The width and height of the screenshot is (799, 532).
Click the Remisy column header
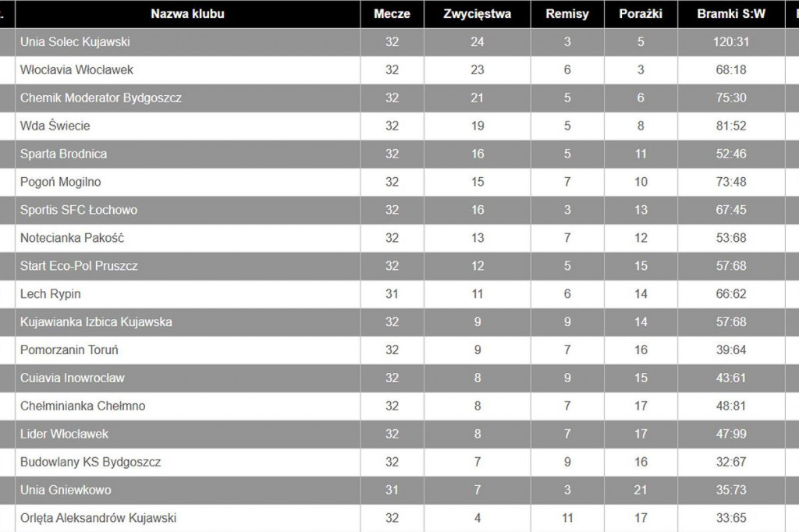567,14
